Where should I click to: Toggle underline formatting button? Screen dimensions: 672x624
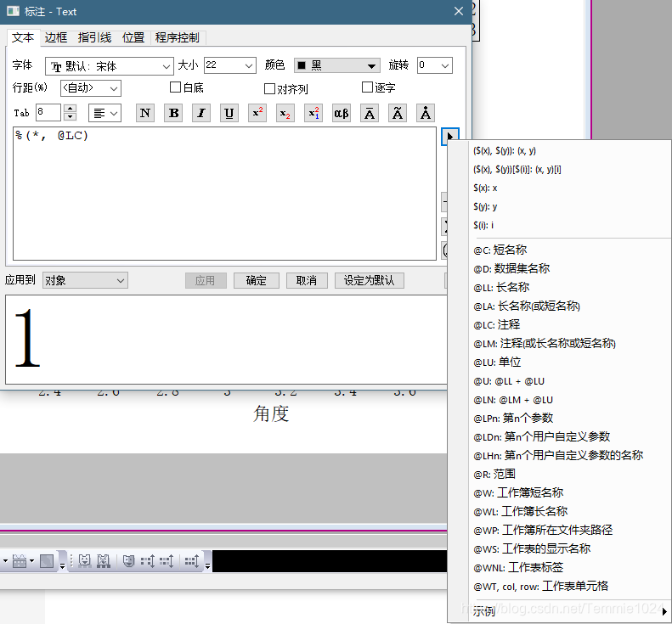click(229, 113)
